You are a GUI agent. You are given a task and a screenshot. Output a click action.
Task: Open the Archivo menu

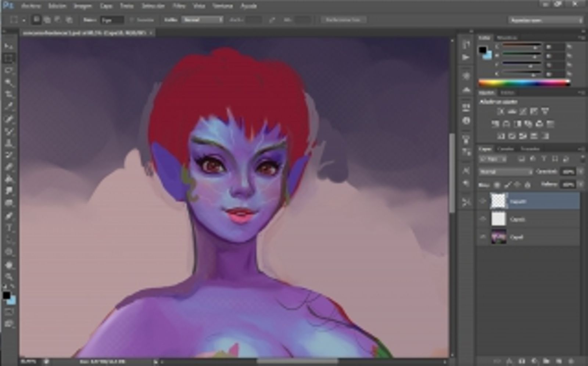31,6
